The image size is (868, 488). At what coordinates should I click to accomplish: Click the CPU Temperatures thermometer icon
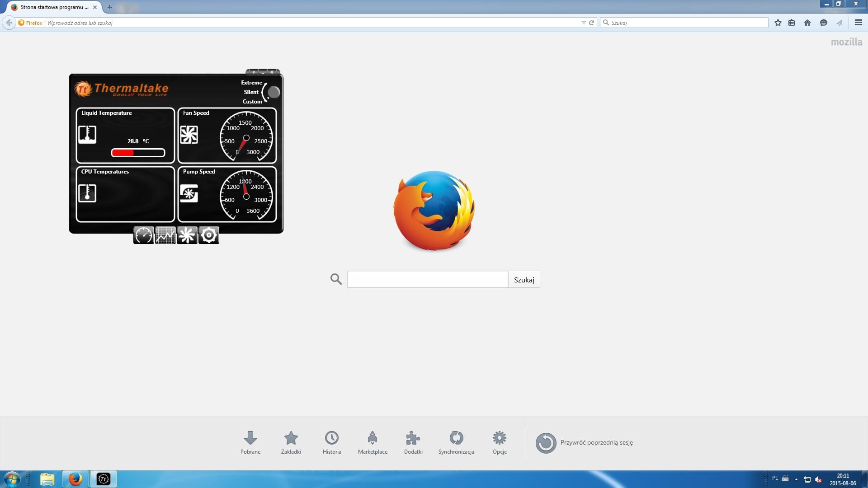[x=87, y=193]
